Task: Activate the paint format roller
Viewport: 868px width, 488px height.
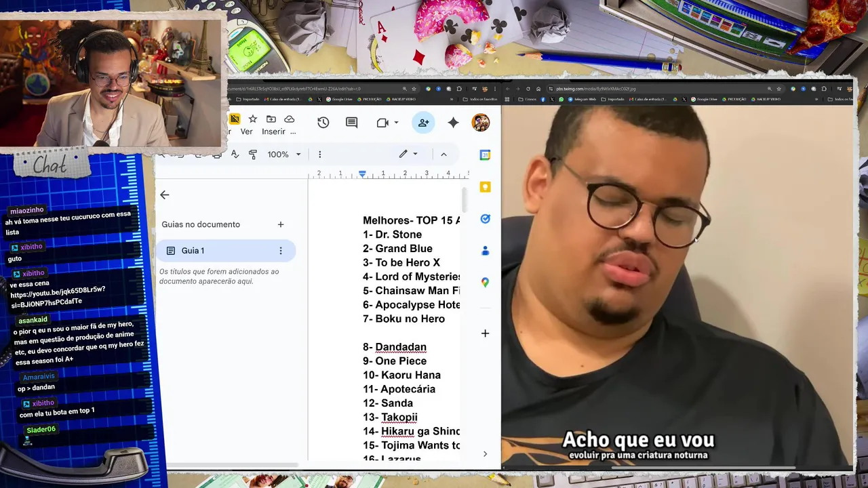Action: tap(253, 155)
